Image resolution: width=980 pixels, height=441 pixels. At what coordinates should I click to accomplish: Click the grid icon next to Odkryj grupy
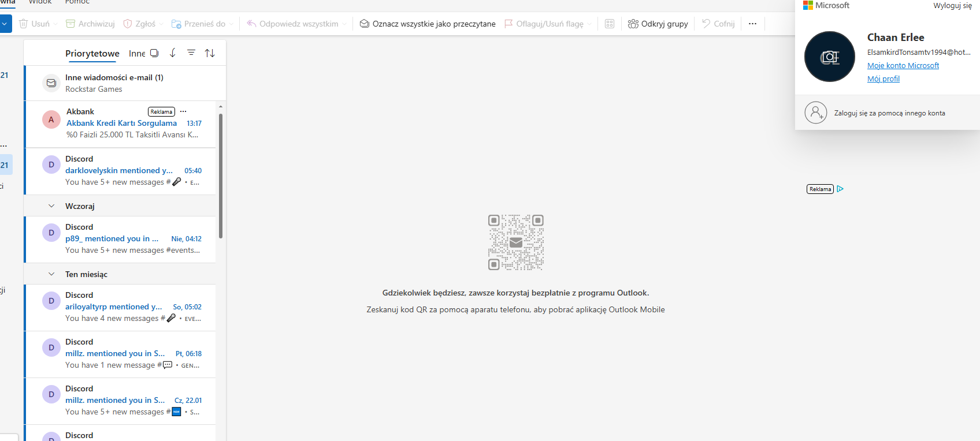(x=610, y=24)
